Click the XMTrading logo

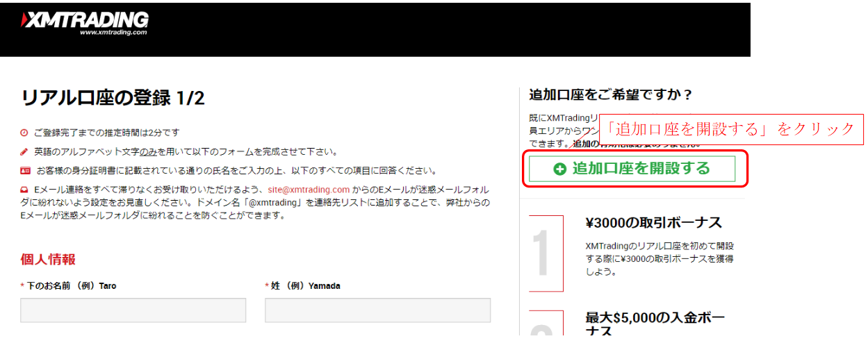click(x=84, y=24)
